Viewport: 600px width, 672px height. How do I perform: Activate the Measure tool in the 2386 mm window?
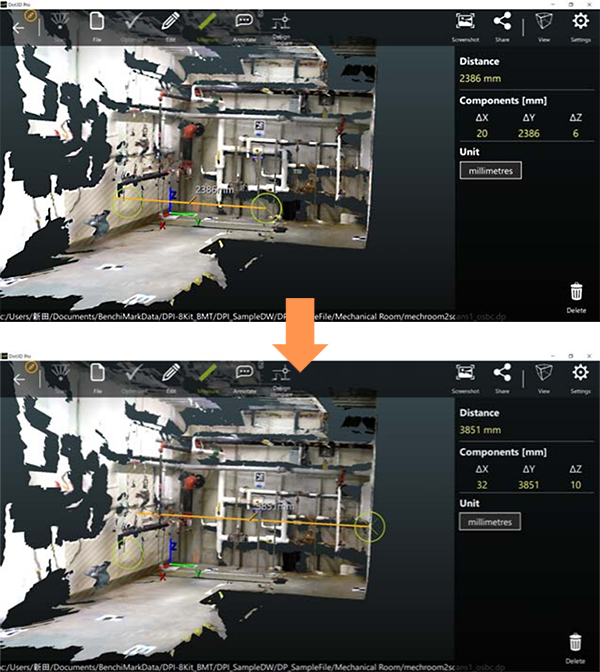click(x=207, y=27)
